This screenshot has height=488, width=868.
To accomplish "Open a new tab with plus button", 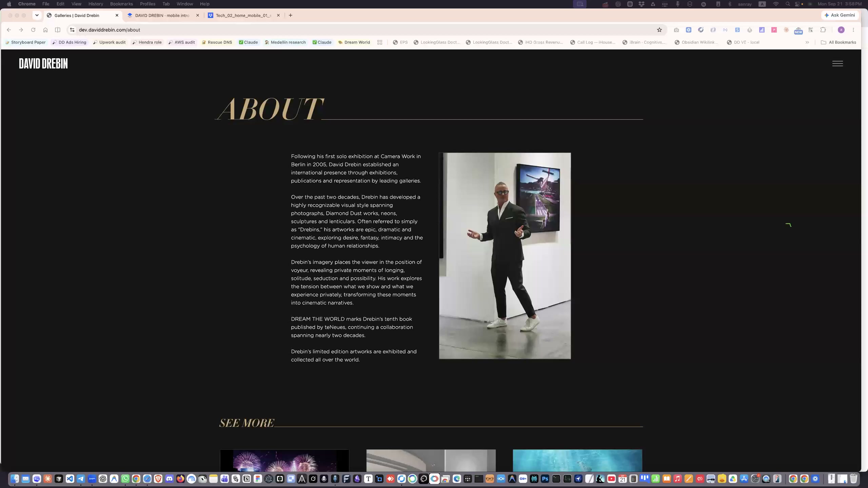I will (x=291, y=15).
